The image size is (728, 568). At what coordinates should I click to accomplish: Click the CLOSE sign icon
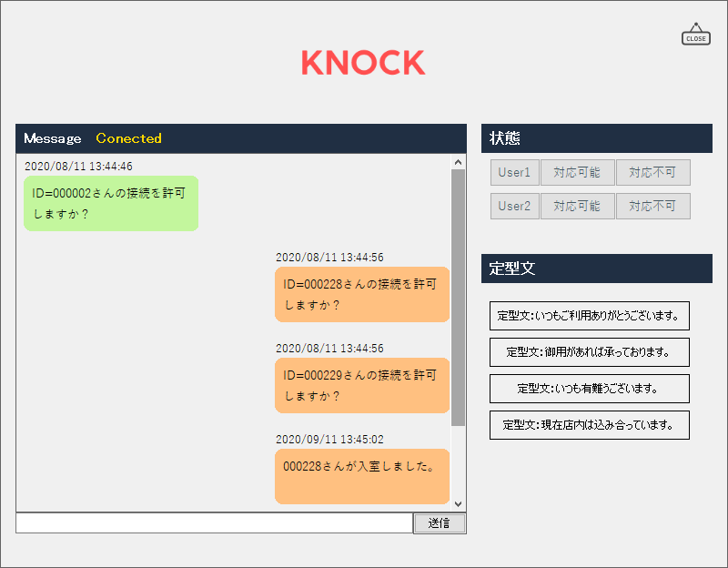pos(696,34)
